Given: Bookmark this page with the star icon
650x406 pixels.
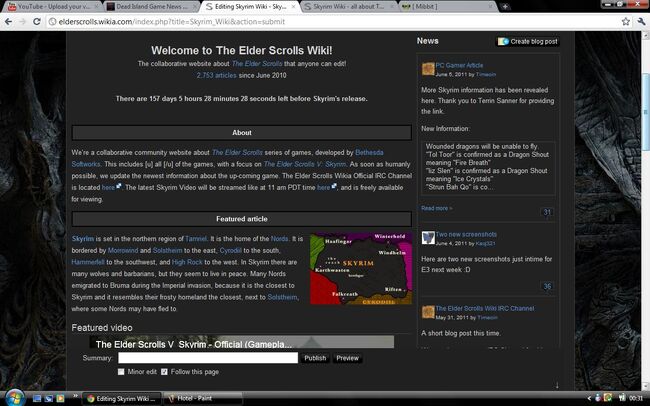Looking at the screenshot, I should tap(626, 22).
